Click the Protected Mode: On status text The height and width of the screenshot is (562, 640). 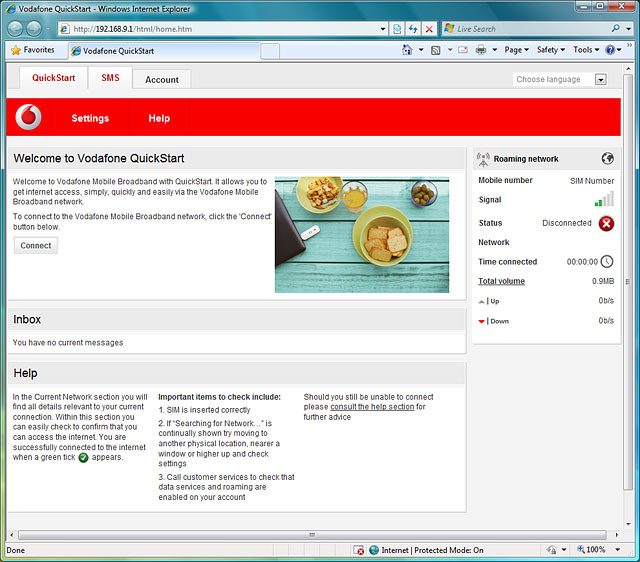tap(449, 550)
